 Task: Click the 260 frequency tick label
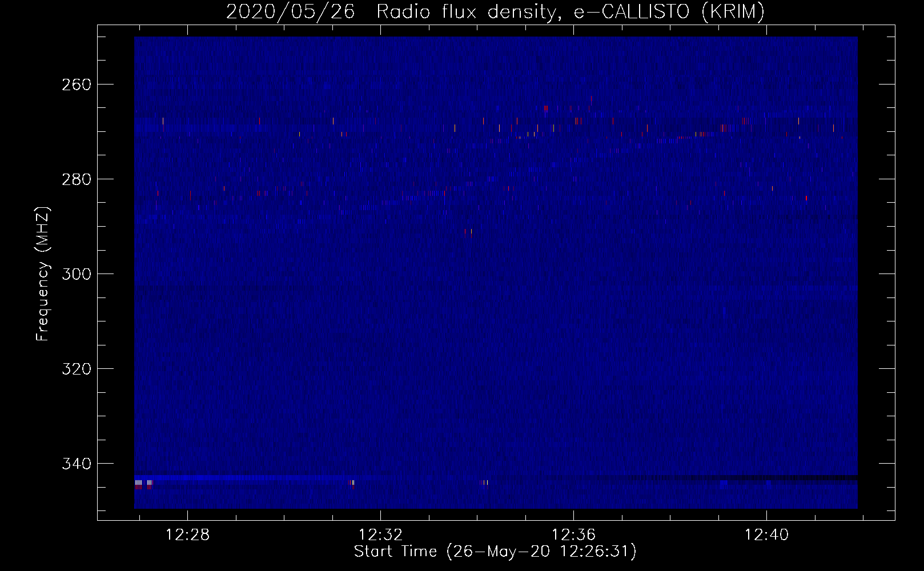[x=76, y=85]
